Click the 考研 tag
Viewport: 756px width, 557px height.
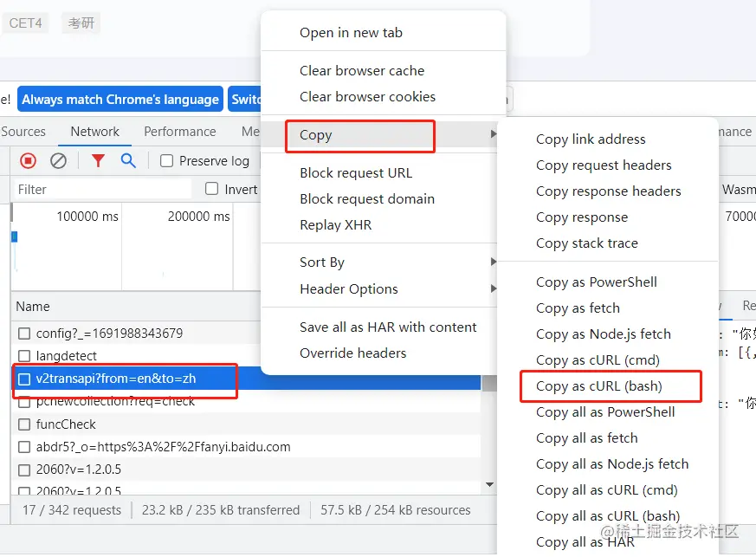(x=81, y=23)
